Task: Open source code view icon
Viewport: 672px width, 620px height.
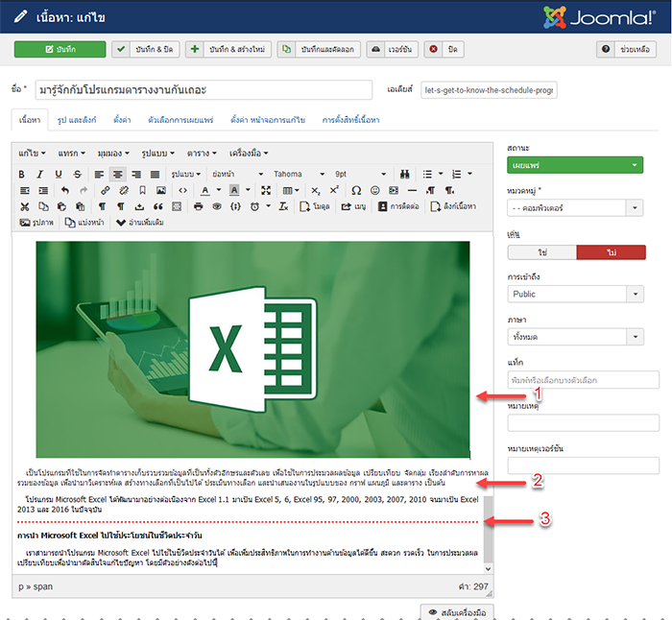Action: [182, 190]
